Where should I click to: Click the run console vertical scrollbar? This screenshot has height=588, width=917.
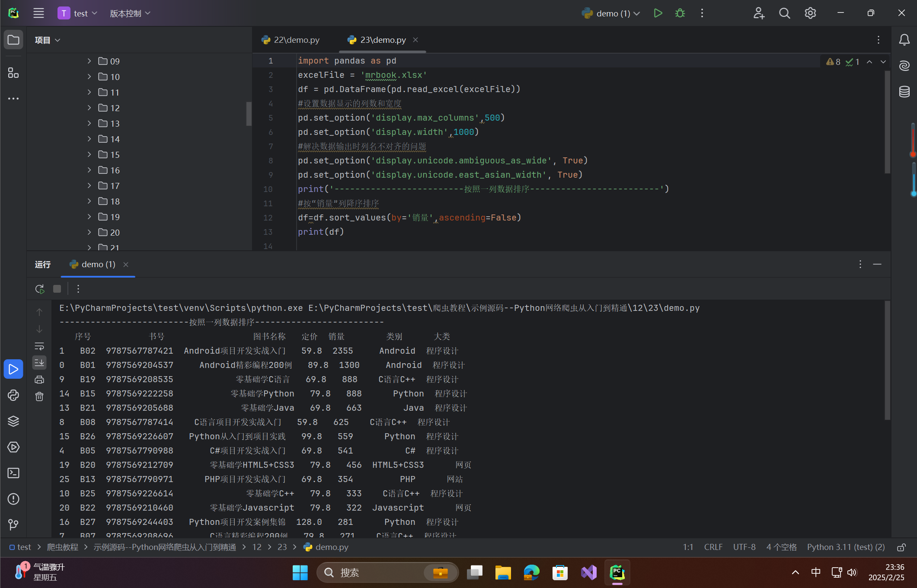(887, 361)
